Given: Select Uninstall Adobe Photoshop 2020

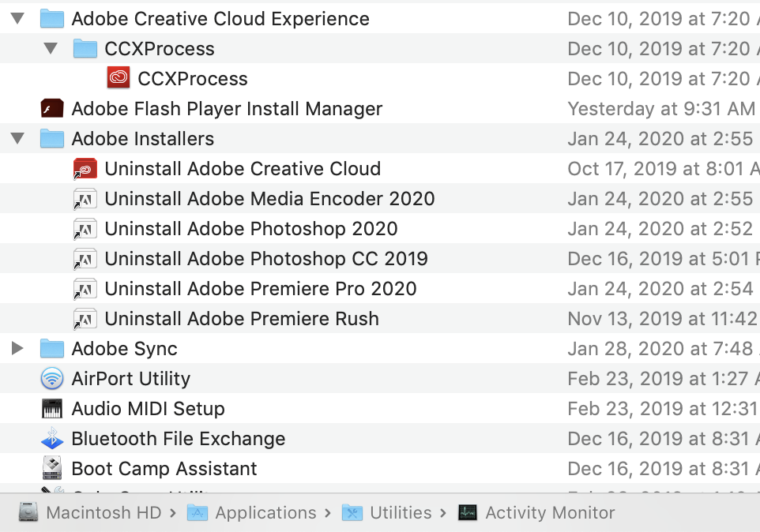Looking at the screenshot, I should (250, 228).
